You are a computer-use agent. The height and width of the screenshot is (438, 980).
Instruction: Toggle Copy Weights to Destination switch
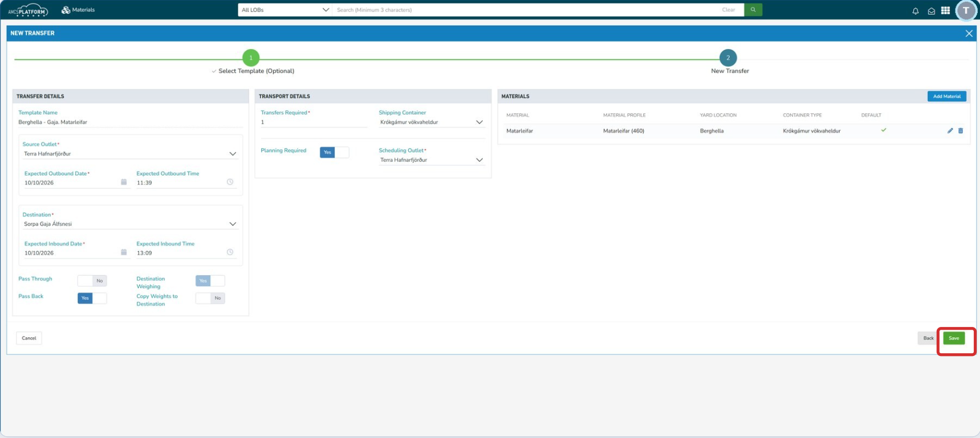tap(210, 298)
